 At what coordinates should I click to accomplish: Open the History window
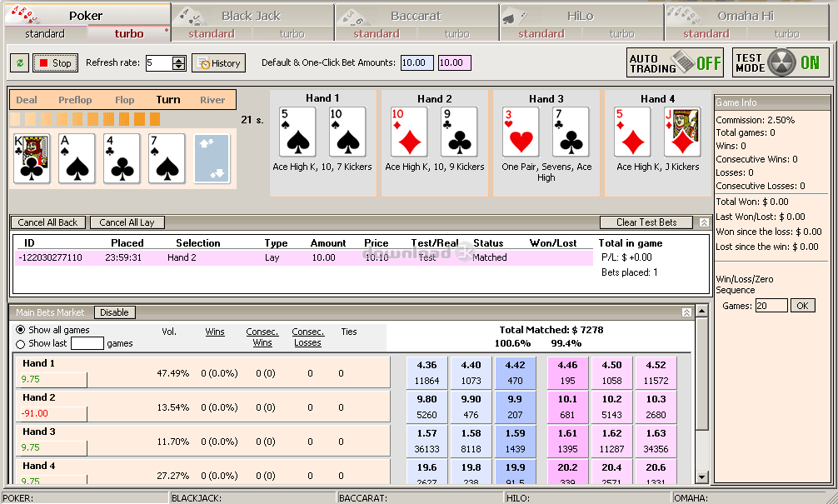[x=218, y=63]
